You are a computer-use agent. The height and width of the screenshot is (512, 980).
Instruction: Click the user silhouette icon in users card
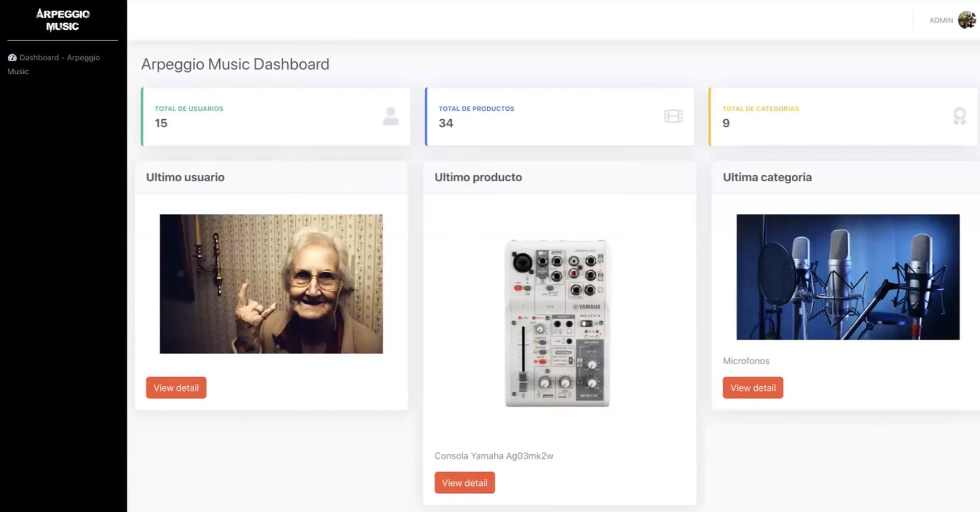pyautogui.click(x=390, y=116)
